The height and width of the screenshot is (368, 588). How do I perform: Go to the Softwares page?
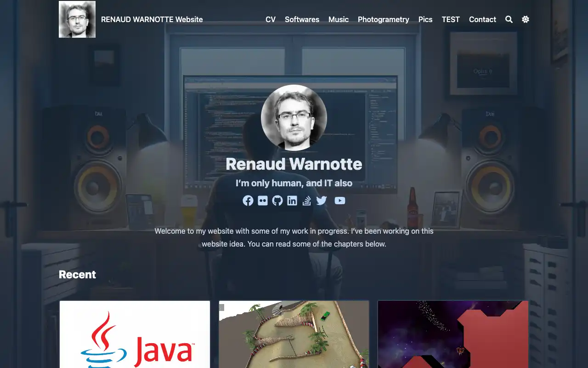(x=302, y=19)
